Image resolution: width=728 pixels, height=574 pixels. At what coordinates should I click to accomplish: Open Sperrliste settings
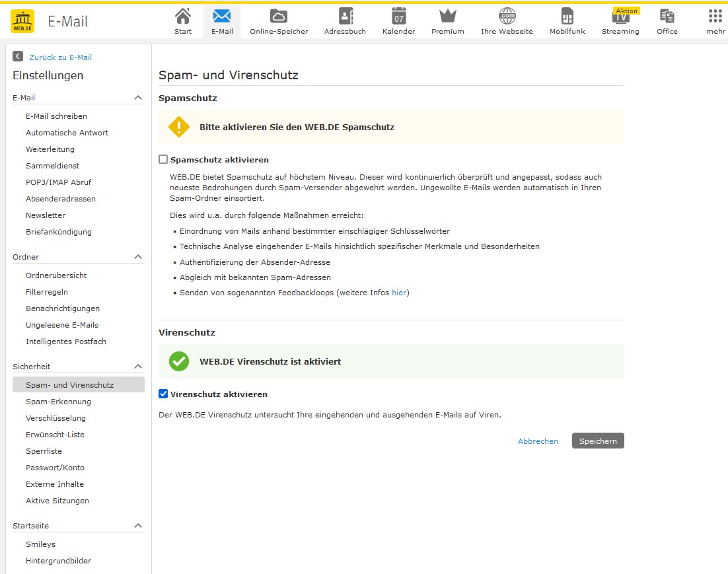(44, 451)
